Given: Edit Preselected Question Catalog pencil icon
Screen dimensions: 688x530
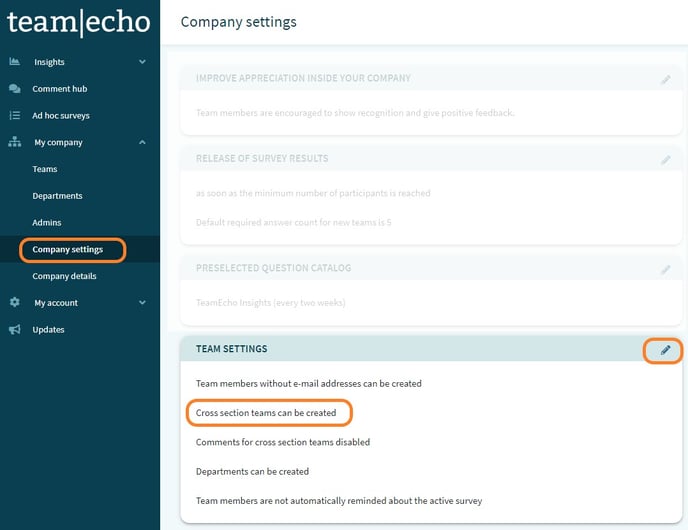Looking at the screenshot, I should 666,270.
